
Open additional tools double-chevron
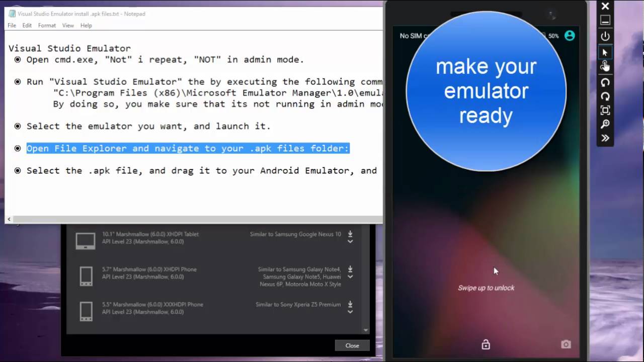pos(605,138)
